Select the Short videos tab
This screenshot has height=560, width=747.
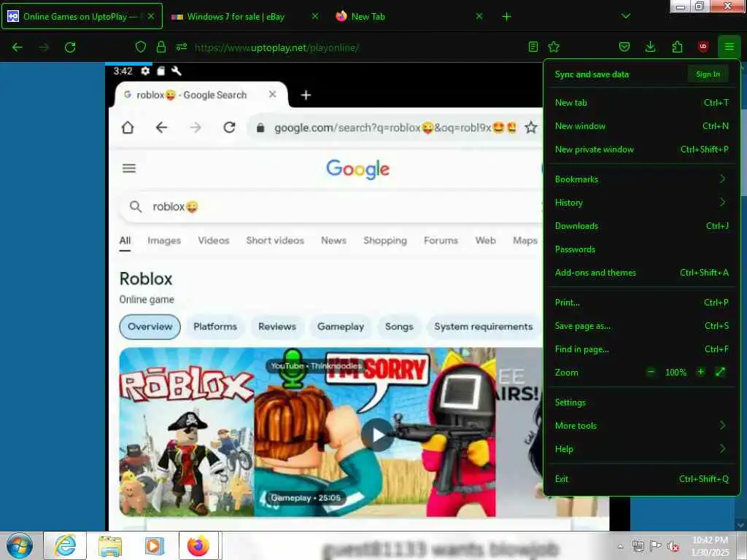point(275,241)
